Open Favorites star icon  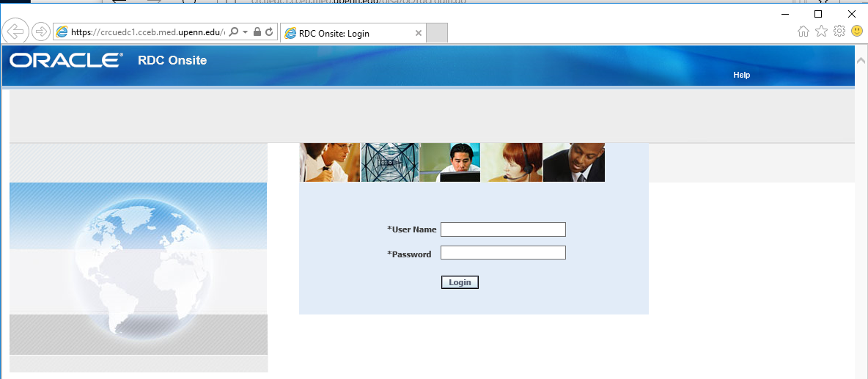pos(822,32)
